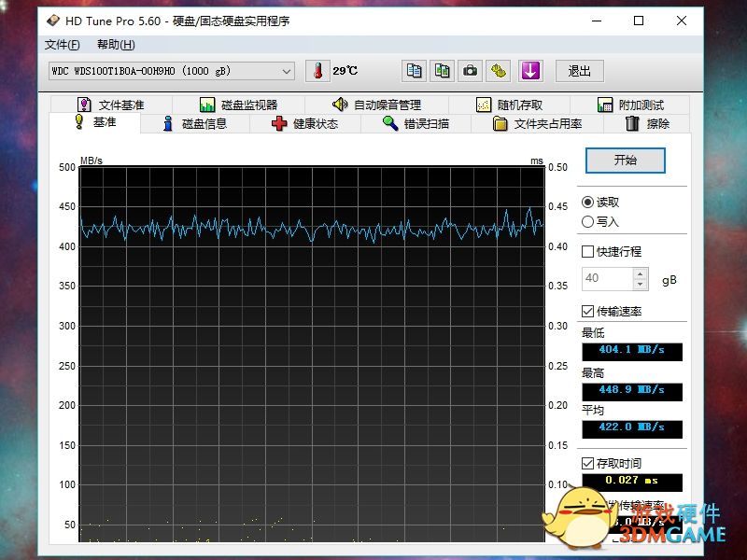747x560 pixels.
Task: Click the 开始 button to start benchmark
Action: (625, 161)
